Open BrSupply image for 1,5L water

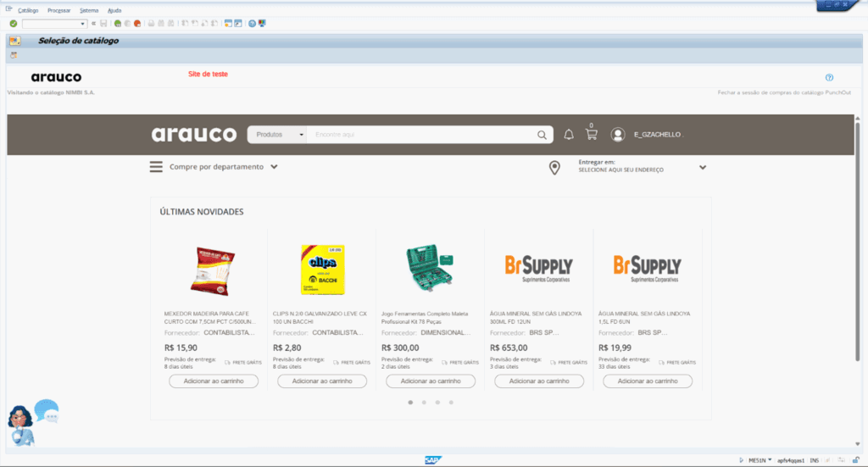tap(647, 269)
